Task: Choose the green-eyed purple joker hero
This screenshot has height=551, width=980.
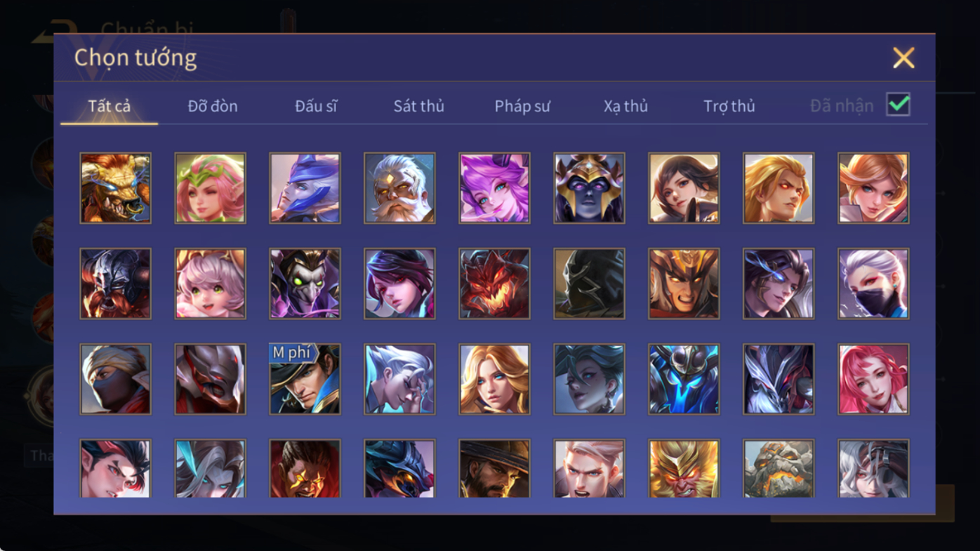Action: [x=305, y=284]
